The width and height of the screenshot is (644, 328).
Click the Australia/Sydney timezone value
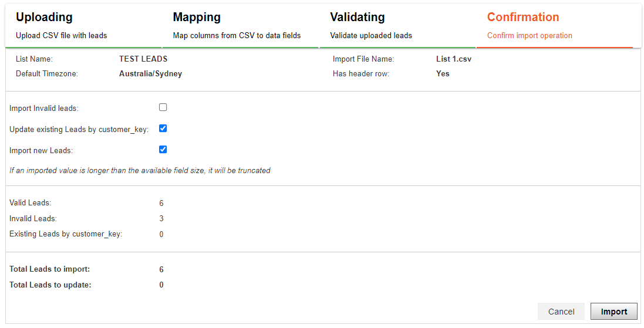click(151, 74)
